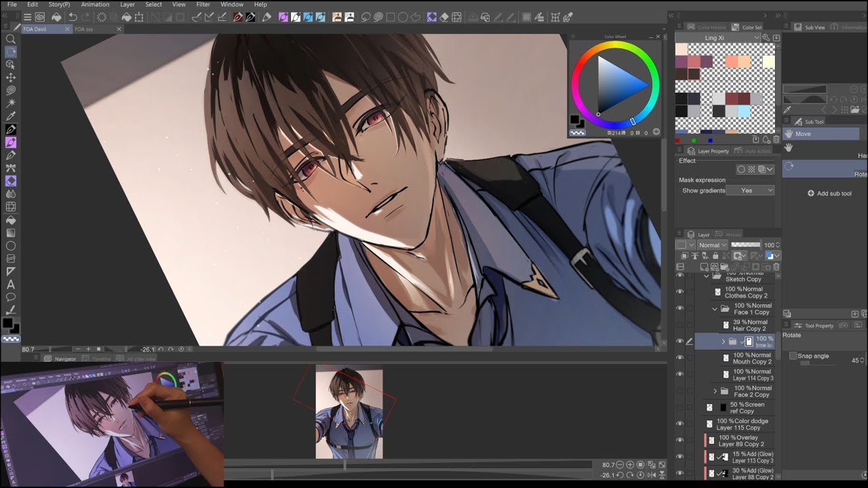Expand the Face 2 Copy folder
The width and height of the screenshot is (868, 488).
point(715,391)
